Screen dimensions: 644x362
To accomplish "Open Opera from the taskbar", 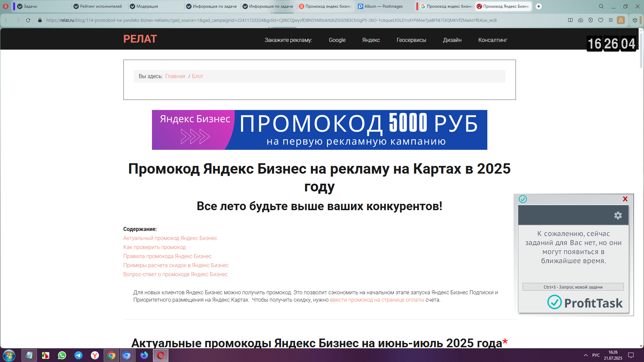I will pos(161,355).
